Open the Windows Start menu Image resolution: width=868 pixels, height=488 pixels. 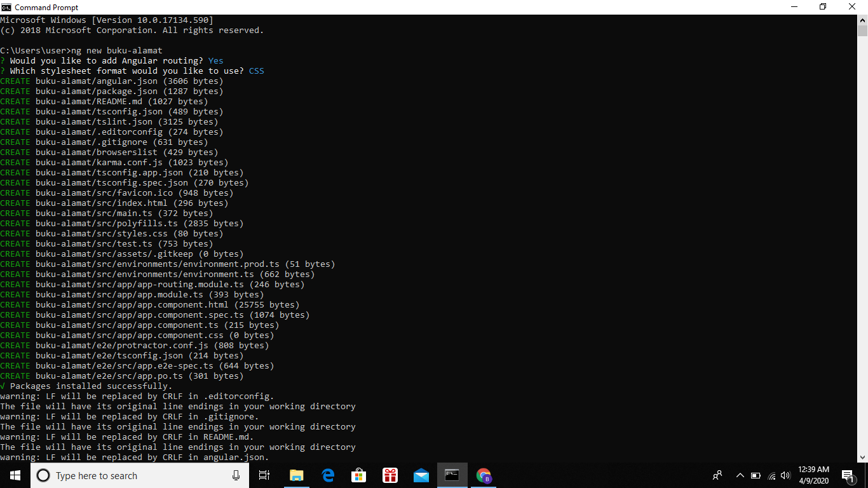[15, 475]
